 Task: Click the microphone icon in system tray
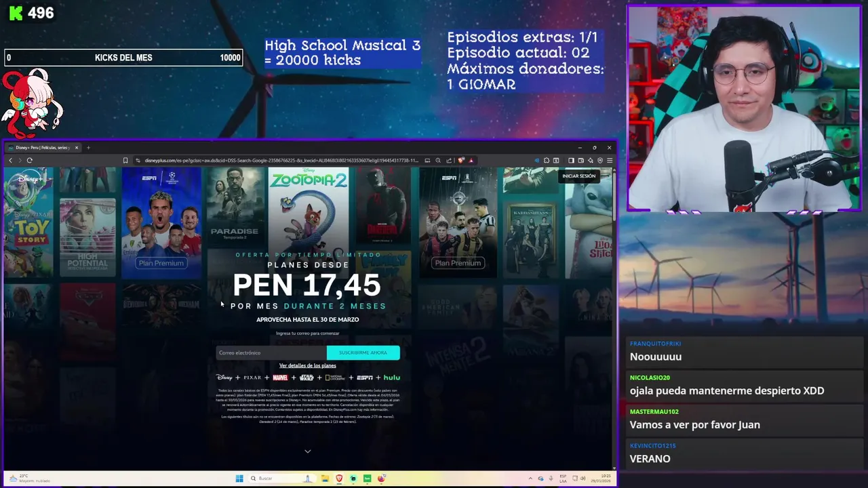coord(551,479)
